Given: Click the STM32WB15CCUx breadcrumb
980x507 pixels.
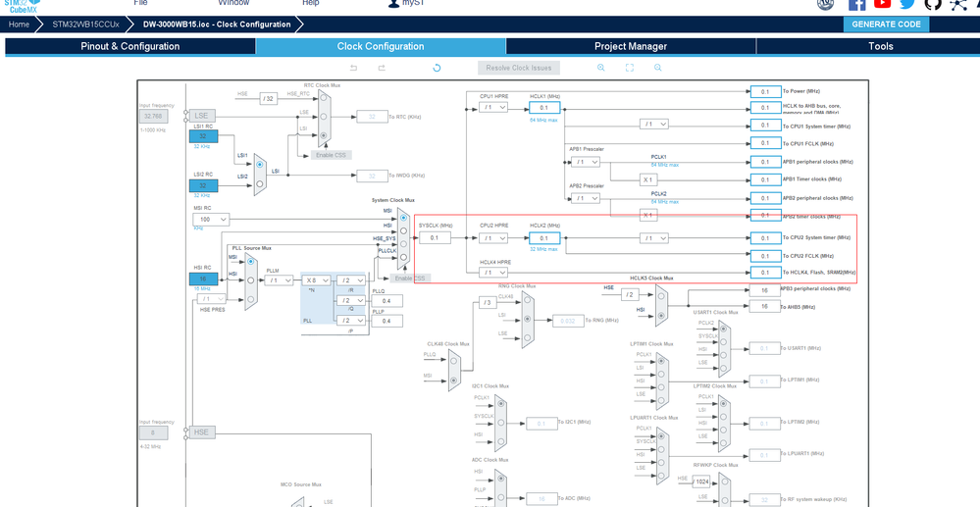Looking at the screenshot, I should pos(85,25).
